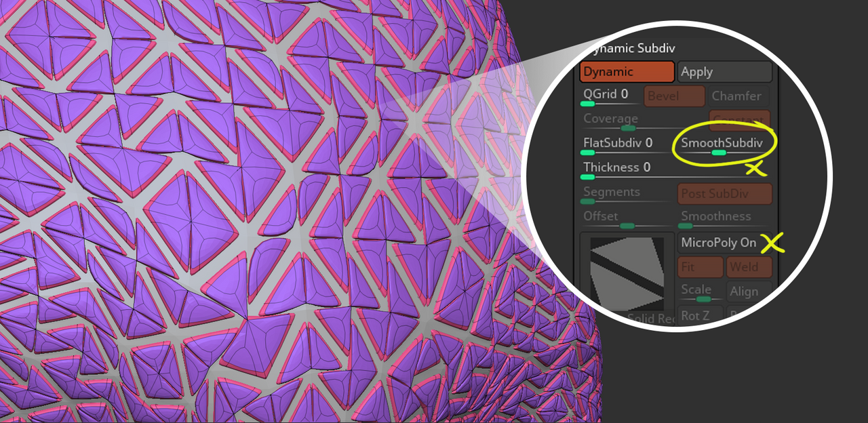This screenshot has height=423, width=868.
Task: Adjust the Offset slider
Action: click(x=627, y=219)
